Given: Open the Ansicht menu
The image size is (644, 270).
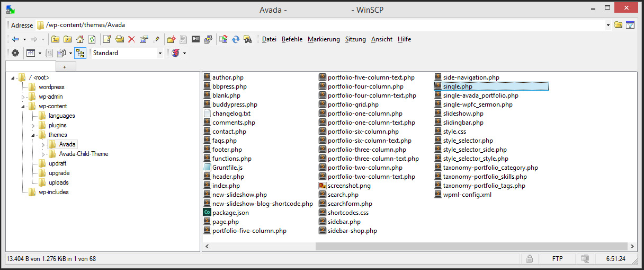Looking at the screenshot, I should 382,39.
